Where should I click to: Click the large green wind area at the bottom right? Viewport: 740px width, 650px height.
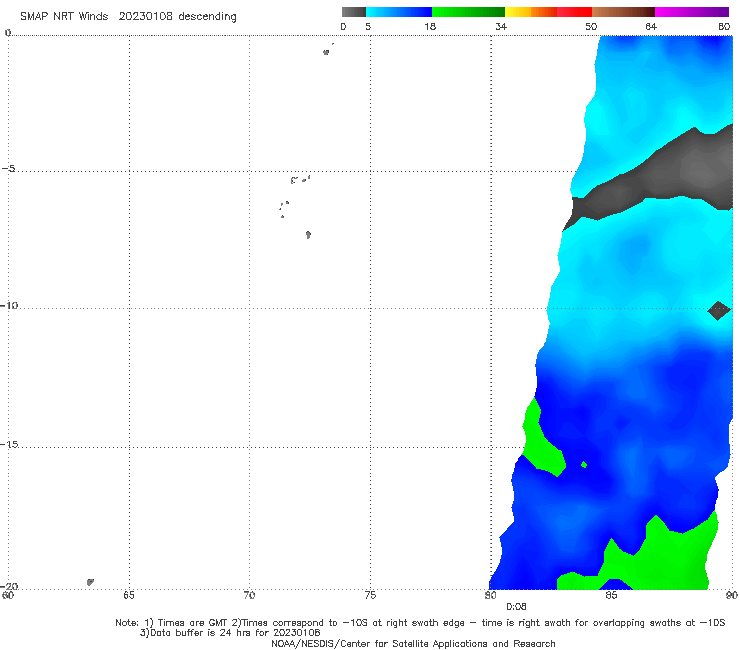[670, 559]
